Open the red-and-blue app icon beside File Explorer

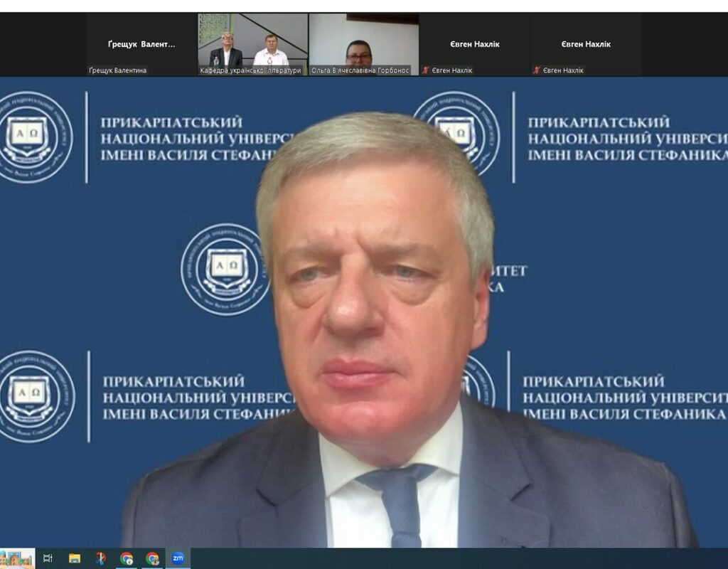100,558
